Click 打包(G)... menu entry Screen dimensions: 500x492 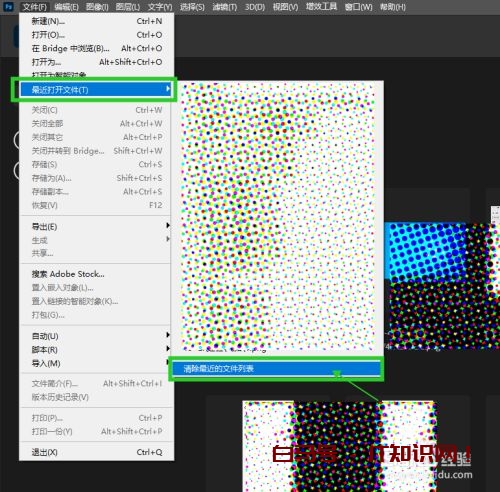coord(97,315)
